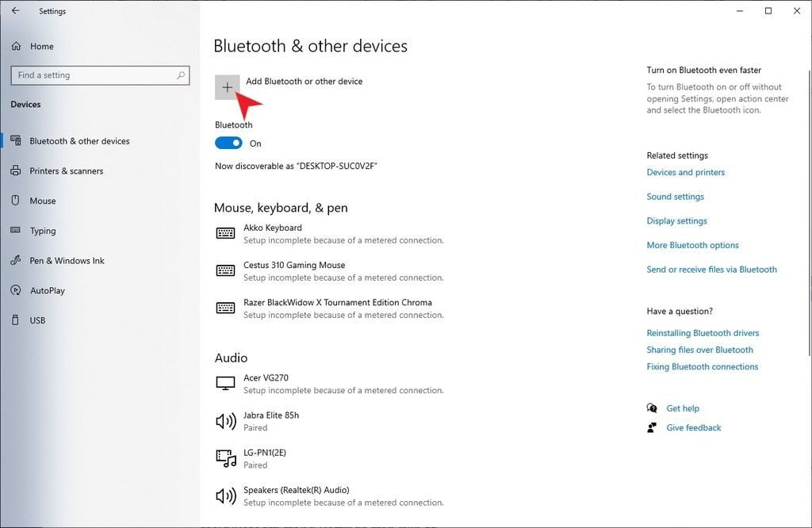The width and height of the screenshot is (812, 528).
Task: Open the Sound settings link
Action: (x=676, y=197)
